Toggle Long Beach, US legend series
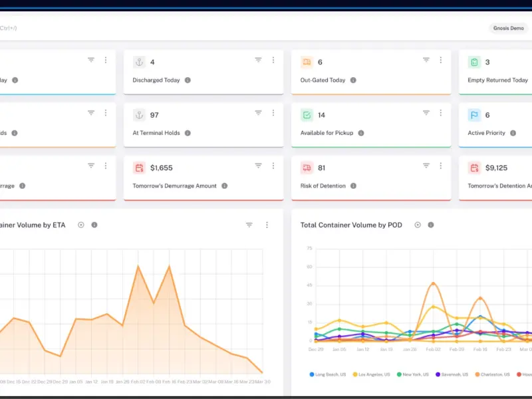Screen dimensions: 532x399 point(328,374)
